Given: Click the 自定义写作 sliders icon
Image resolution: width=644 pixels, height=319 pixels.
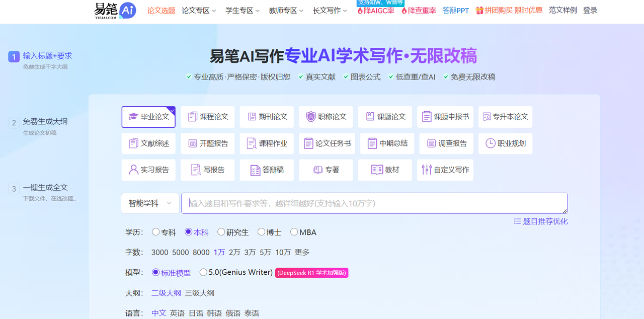Looking at the screenshot, I should click(427, 170).
